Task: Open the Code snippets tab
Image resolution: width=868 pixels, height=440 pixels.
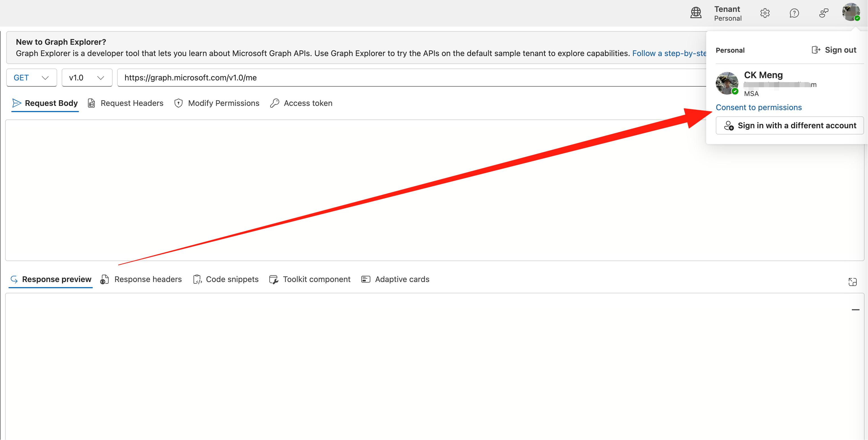Action: [226, 279]
